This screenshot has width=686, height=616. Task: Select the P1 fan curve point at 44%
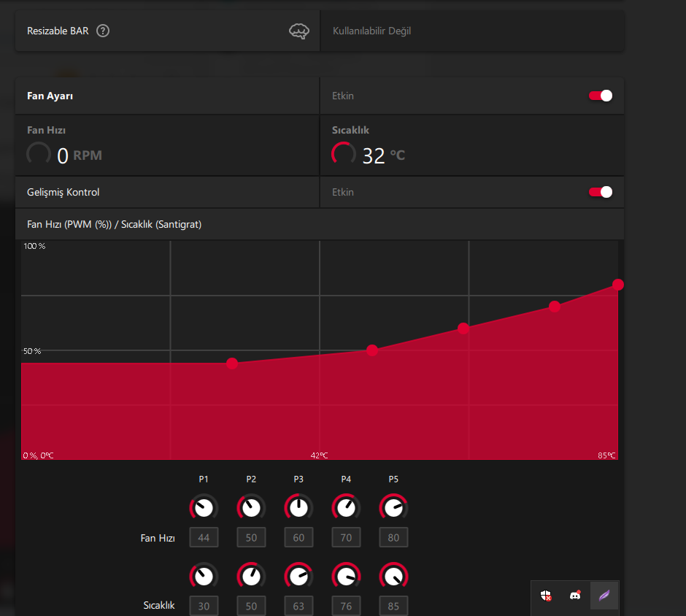coord(232,363)
